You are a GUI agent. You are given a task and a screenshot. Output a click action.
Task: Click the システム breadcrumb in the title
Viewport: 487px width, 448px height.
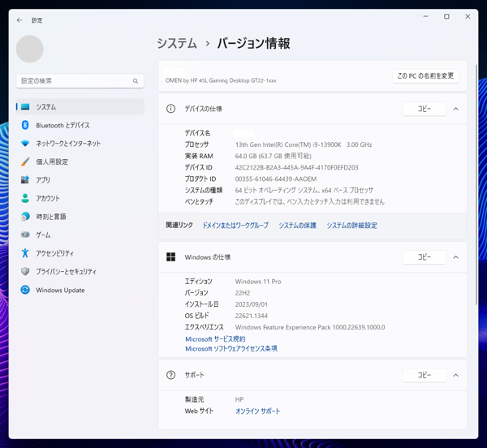coord(177,43)
